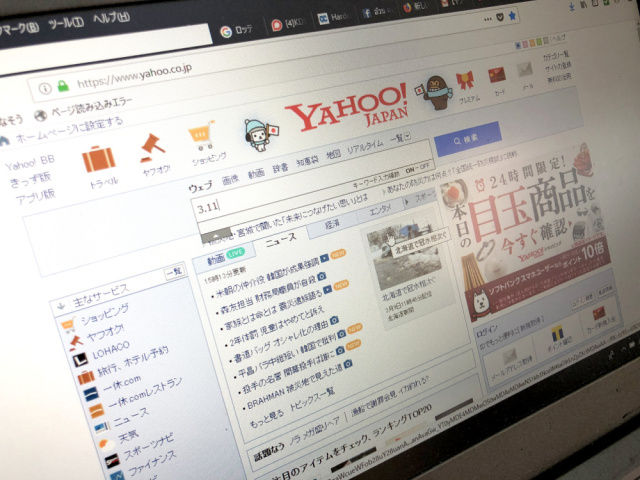Image resolution: width=640 pixels, height=480 pixels.
Task: Click the Tポイント icon in login panel
Action: tap(557, 334)
